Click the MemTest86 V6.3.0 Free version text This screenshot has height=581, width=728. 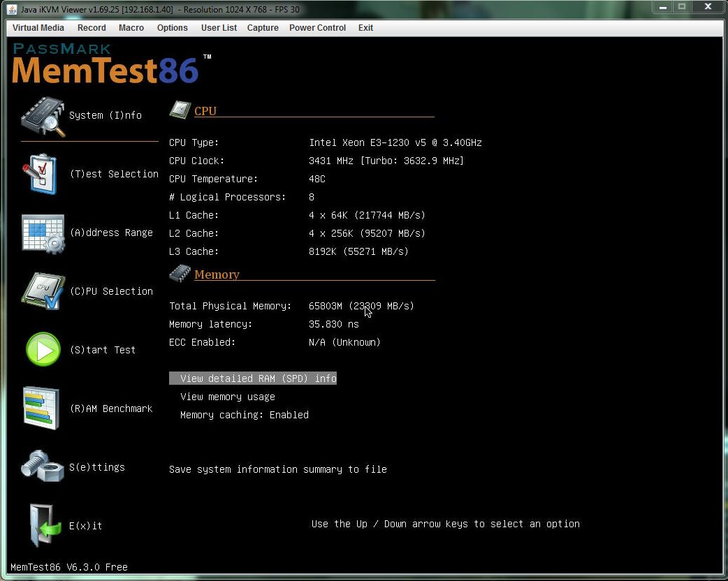tap(69, 567)
